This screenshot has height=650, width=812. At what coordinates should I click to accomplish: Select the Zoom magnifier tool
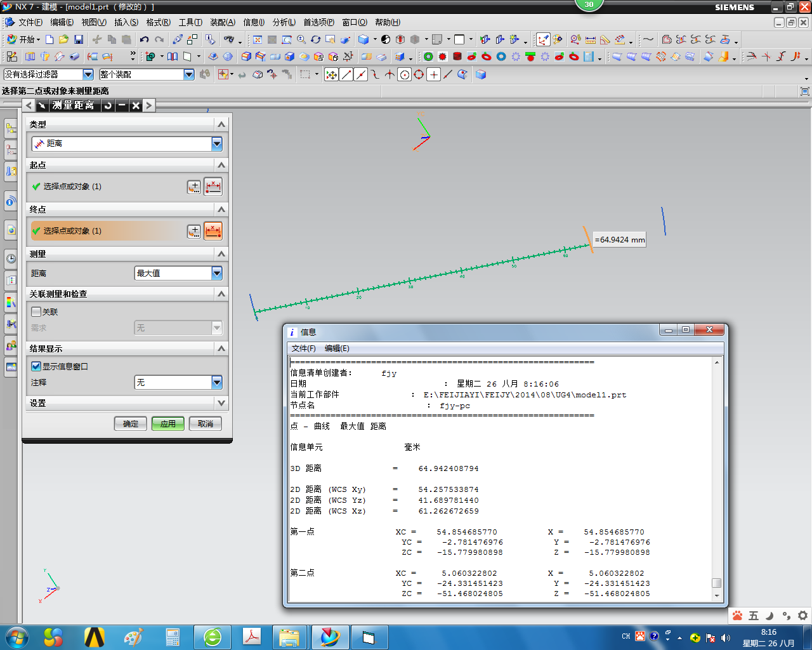(301, 39)
